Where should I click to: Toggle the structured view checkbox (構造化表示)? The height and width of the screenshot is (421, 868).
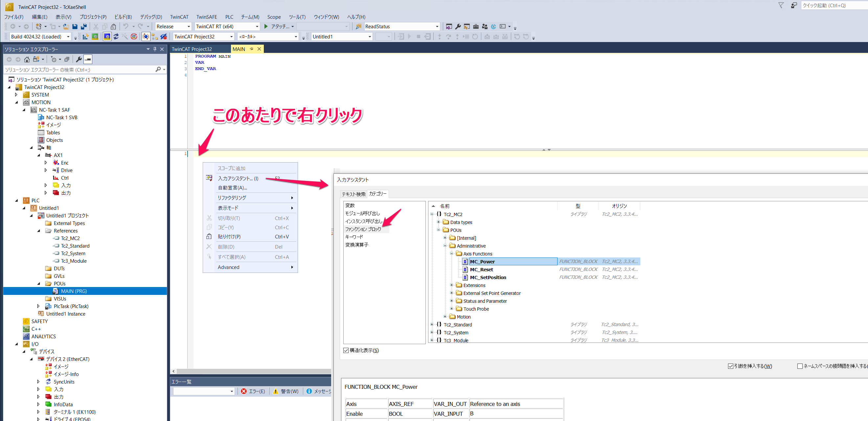coord(346,350)
